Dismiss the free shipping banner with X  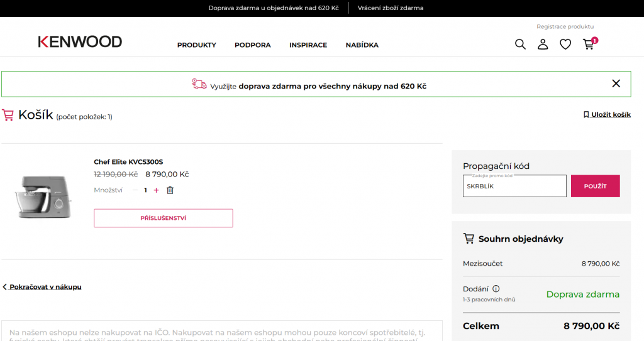click(616, 84)
